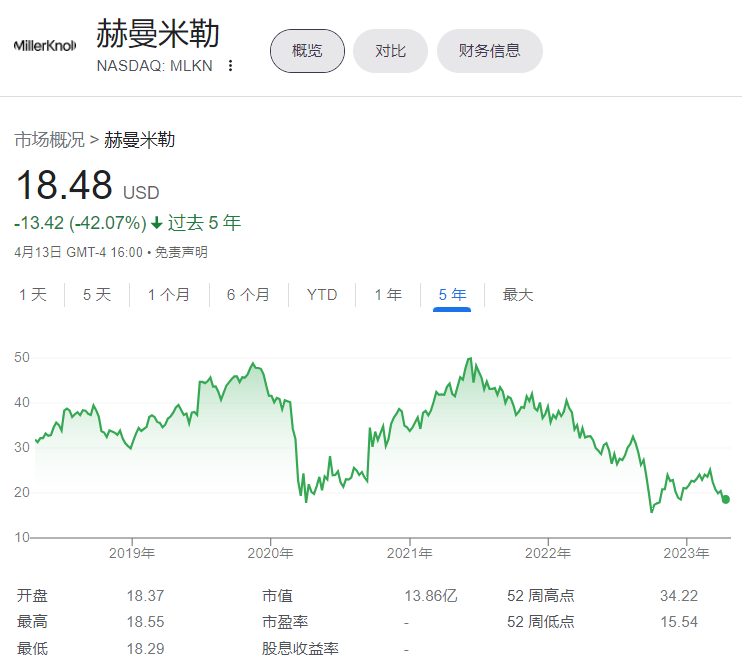The height and width of the screenshot is (668, 742).
Task: Open the 免责声明 disclaimer link
Action: pyautogui.click(x=181, y=252)
